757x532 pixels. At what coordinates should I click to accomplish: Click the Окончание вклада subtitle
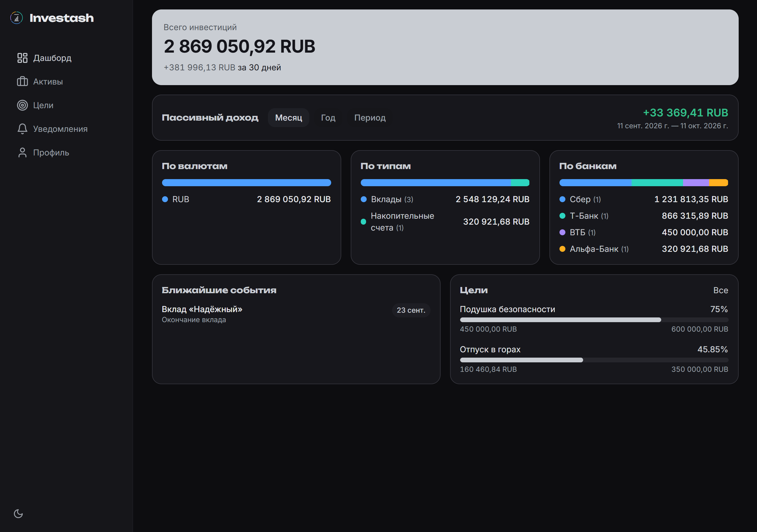[x=194, y=320]
